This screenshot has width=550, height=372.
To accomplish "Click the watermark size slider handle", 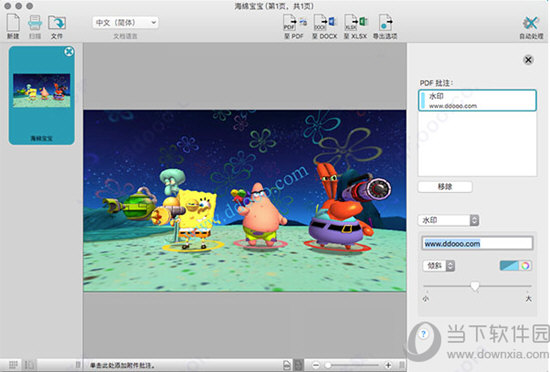I will 475,286.
